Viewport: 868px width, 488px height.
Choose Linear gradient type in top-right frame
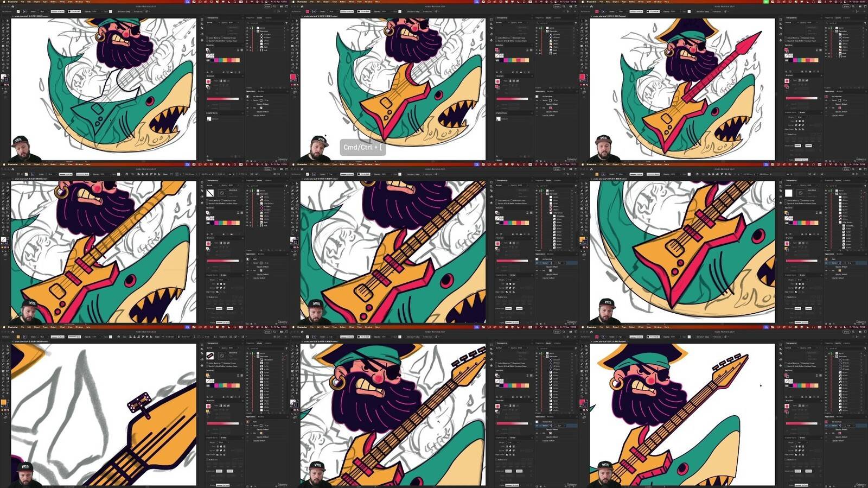[x=799, y=80]
